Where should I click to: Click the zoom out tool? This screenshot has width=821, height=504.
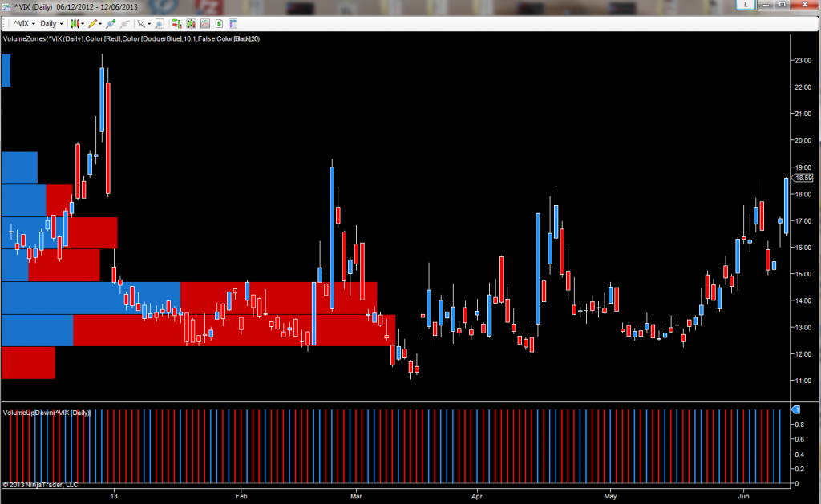click(x=123, y=23)
